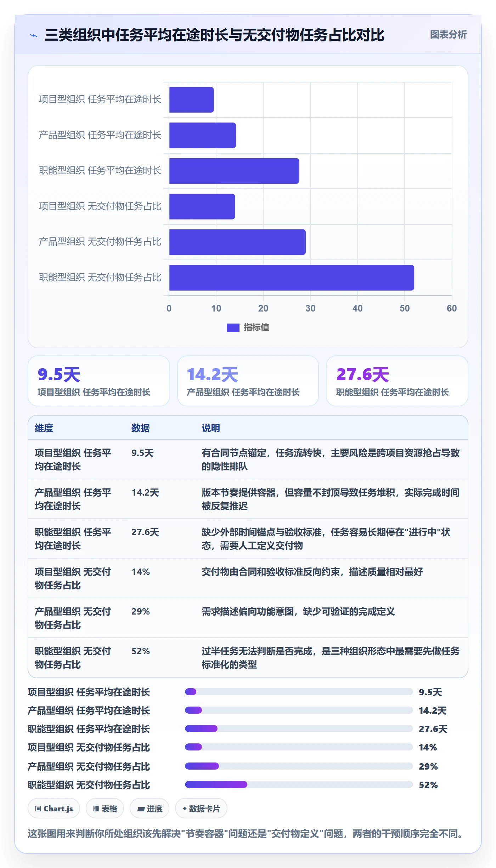Click the 表格 tag chip
Image resolution: width=496 pixels, height=868 pixels.
coord(105,809)
